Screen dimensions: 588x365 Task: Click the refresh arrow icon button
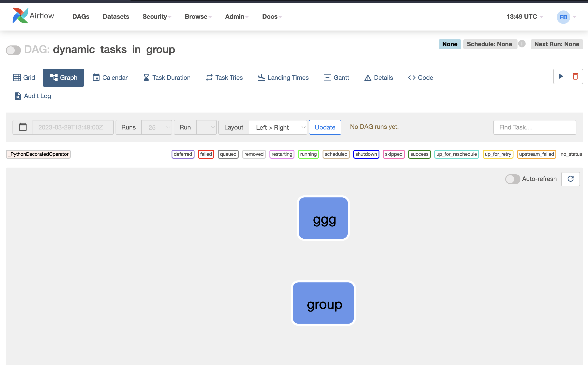pyautogui.click(x=570, y=179)
